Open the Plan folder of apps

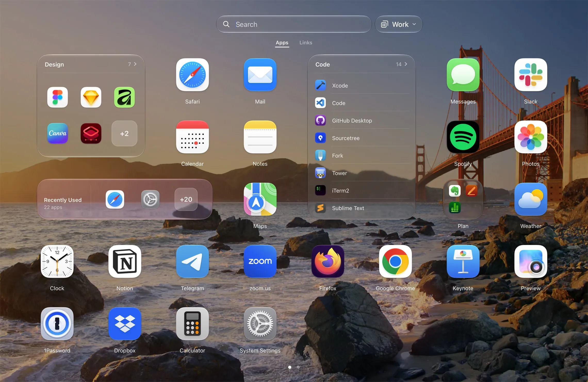pos(463,199)
